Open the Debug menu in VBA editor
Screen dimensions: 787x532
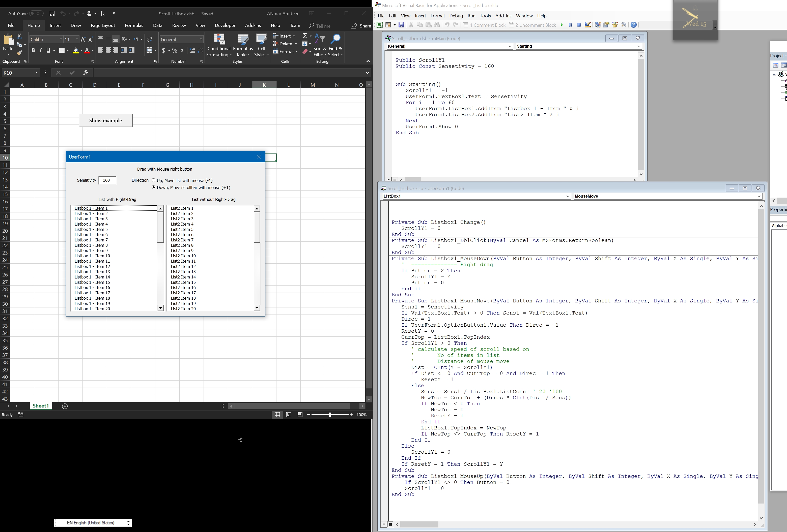click(x=456, y=16)
